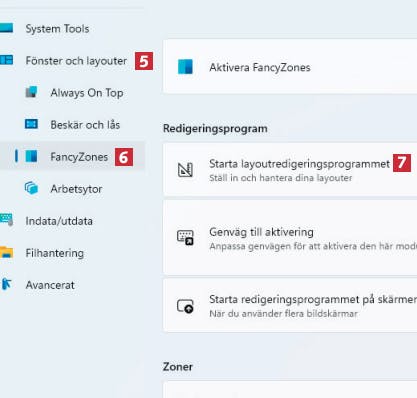Click the Always On Top icon
Viewport: 417px width, 398px height.
[32, 92]
